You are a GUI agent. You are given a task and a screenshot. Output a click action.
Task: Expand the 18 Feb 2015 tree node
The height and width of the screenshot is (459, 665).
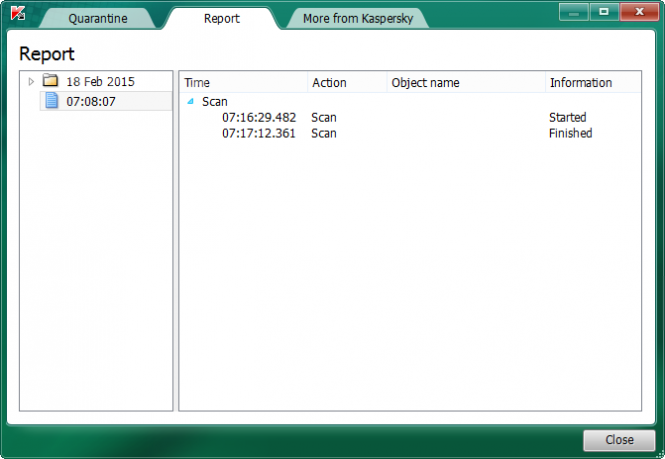[31, 81]
